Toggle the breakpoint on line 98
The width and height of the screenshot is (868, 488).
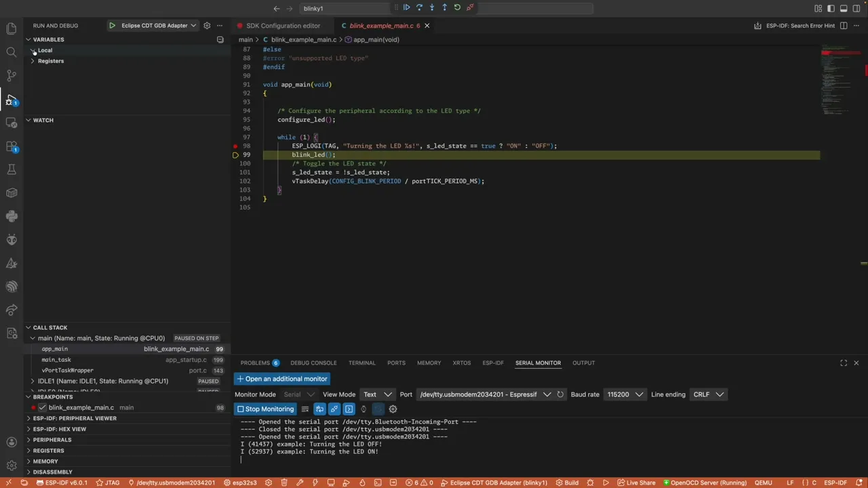(x=235, y=146)
